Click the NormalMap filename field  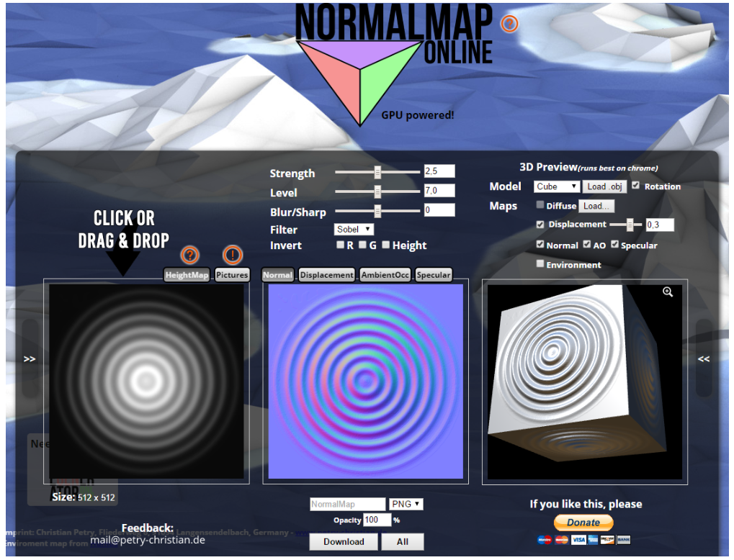click(x=348, y=504)
